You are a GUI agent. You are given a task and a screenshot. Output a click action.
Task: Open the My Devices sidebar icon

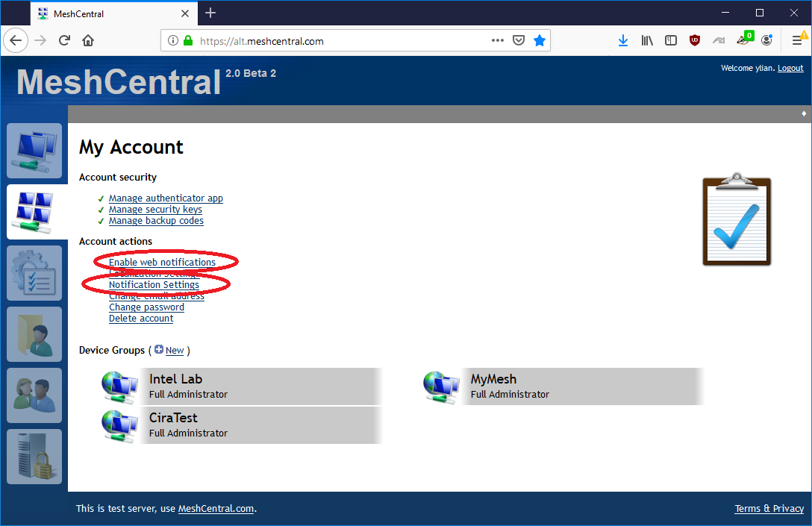coord(34,151)
